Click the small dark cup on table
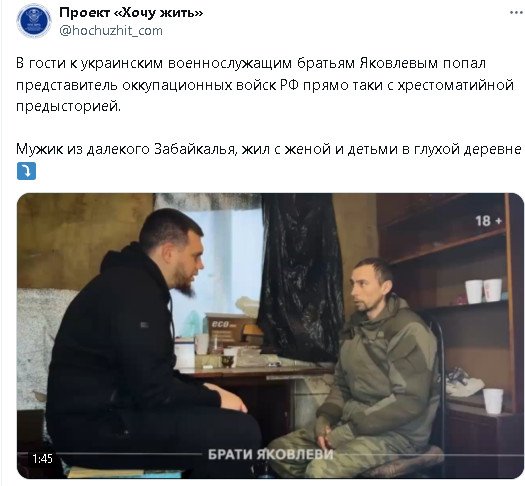The height and width of the screenshot is (486, 525). 227,361
